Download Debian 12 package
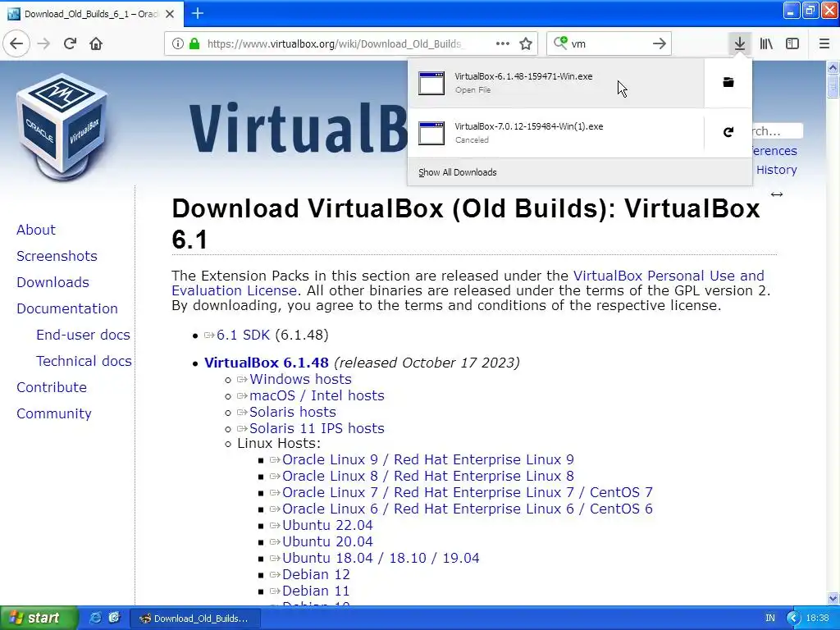 (x=316, y=575)
